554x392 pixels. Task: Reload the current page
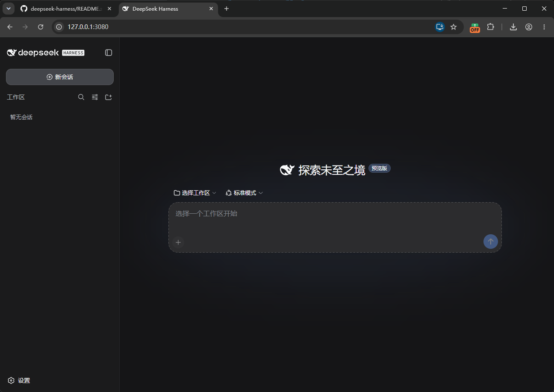[41, 27]
